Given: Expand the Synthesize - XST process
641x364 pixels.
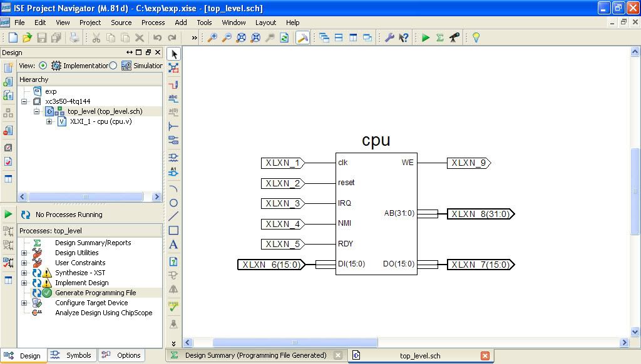Looking at the screenshot, I should 24,273.
